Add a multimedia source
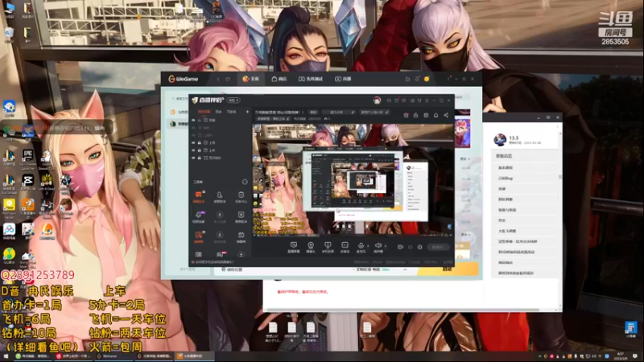 point(345,247)
